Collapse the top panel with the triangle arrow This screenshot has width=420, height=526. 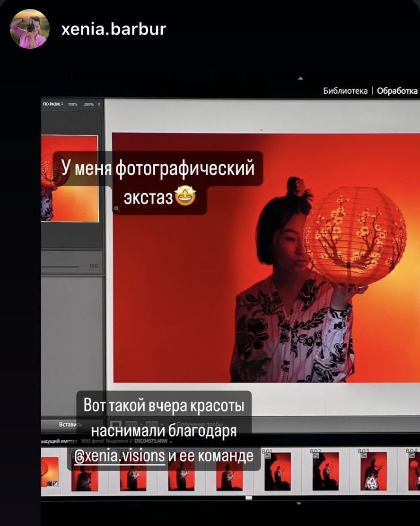pyautogui.click(x=300, y=79)
